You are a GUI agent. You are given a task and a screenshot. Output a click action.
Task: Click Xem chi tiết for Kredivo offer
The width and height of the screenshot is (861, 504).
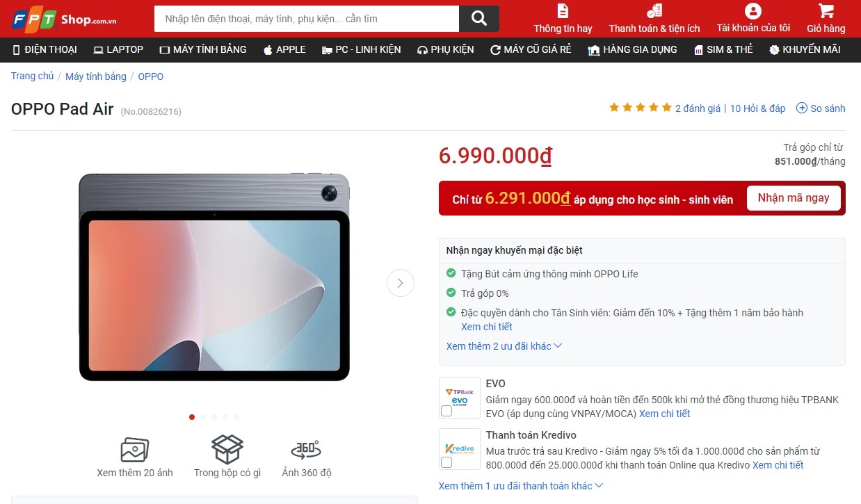(778, 465)
